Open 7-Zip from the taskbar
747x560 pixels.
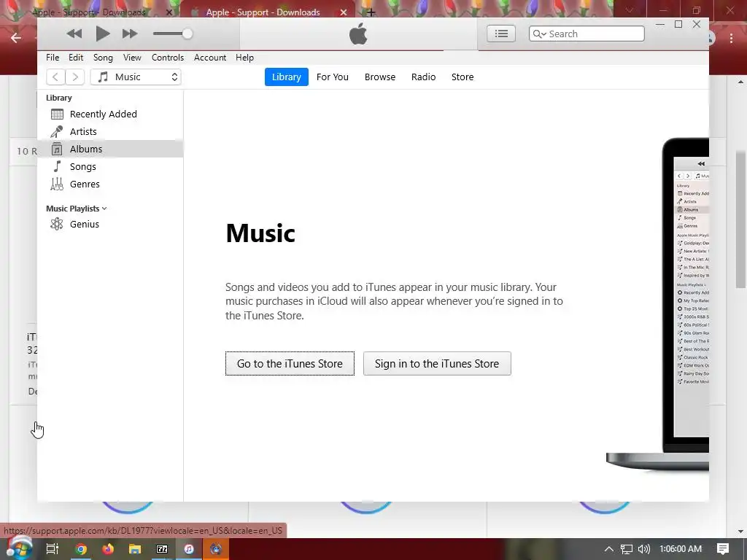[x=162, y=549]
